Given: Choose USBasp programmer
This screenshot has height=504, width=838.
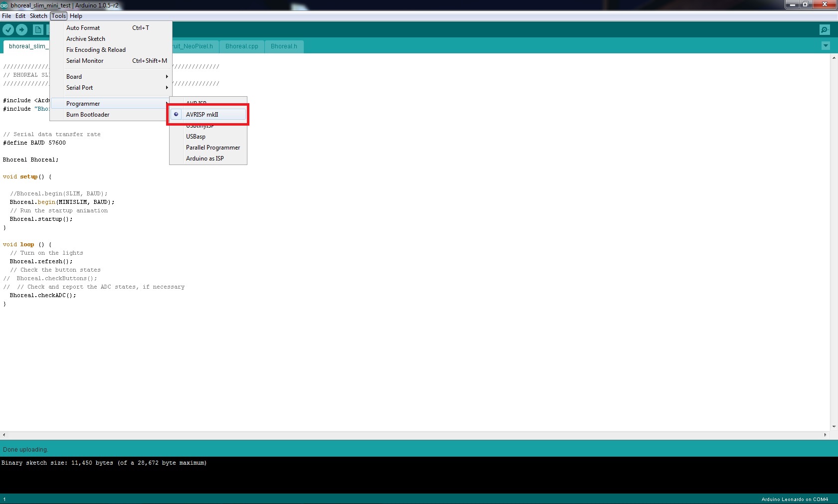Looking at the screenshot, I should (209, 137).
